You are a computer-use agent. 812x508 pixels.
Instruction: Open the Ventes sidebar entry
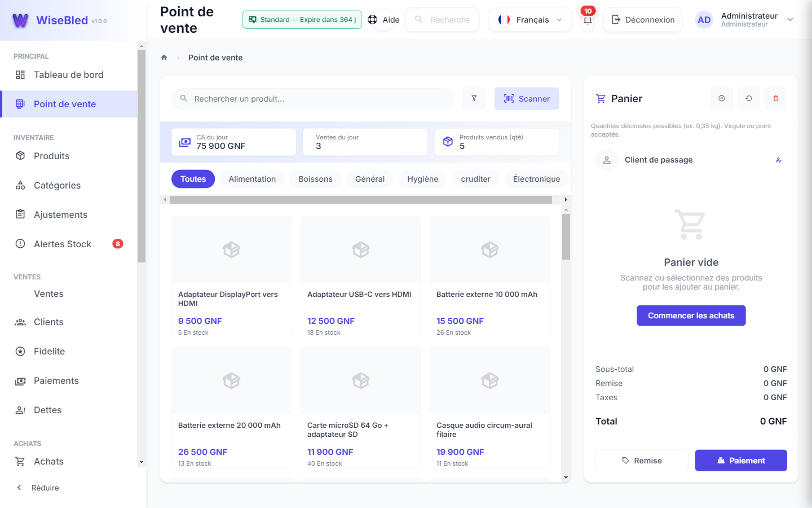[69, 294]
